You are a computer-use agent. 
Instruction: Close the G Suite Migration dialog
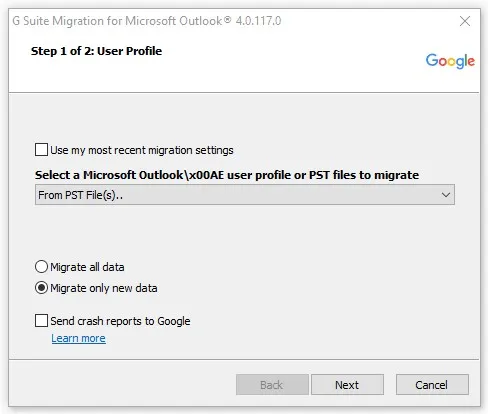tap(465, 21)
